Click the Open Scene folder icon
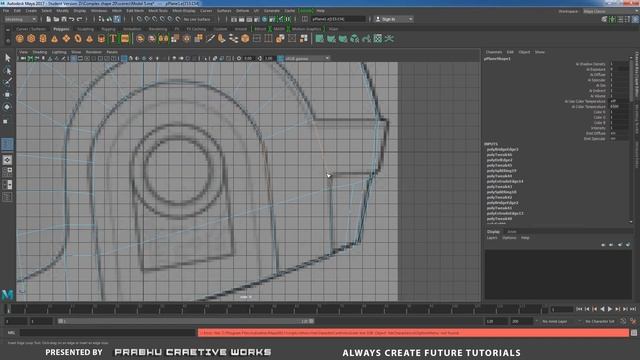Viewport: 640px width, 360px height. pos(56,19)
